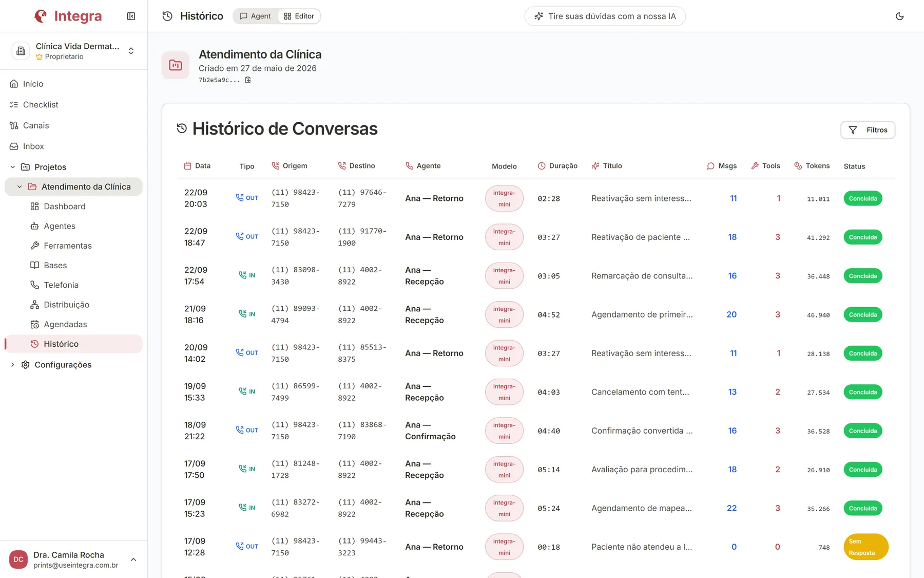Collapse the sidebar panel icon
The image size is (924, 578).
tap(131, 16)
